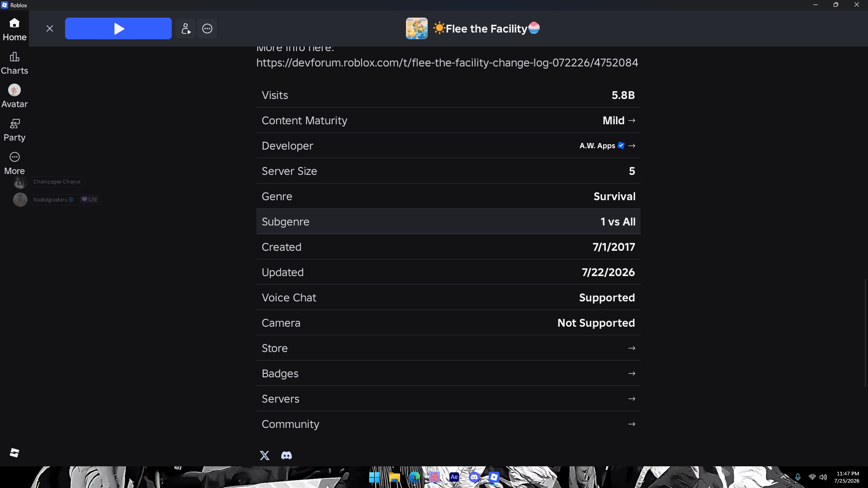Launch Microsoft Edge from the taskbar

[x=414, y=477]
